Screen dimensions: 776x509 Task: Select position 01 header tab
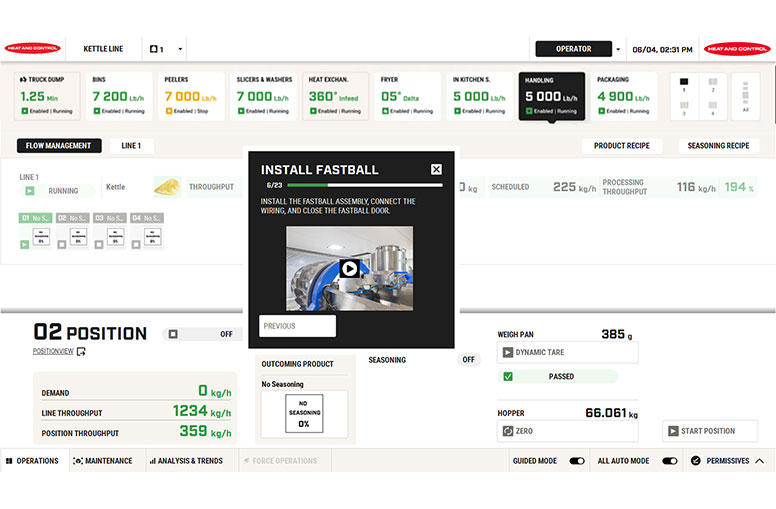[x=35, y=218]
